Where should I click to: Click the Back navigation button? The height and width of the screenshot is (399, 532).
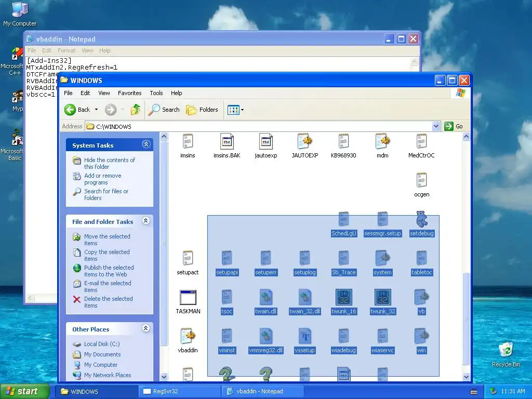tap(78, 110)
